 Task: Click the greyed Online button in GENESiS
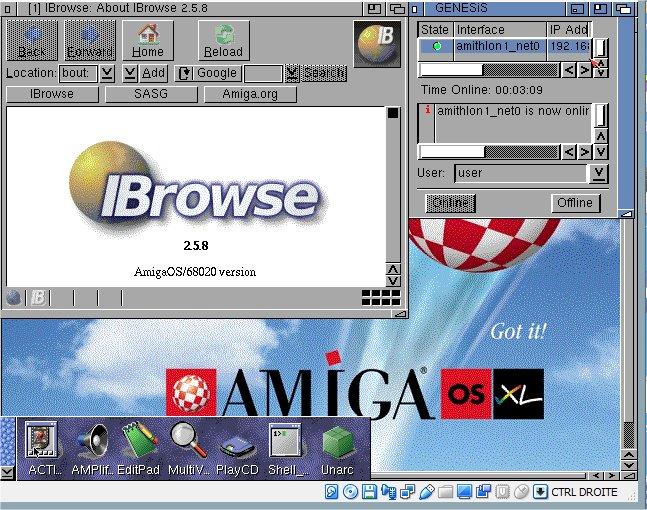pyautogui.click(x=451, y=203)
